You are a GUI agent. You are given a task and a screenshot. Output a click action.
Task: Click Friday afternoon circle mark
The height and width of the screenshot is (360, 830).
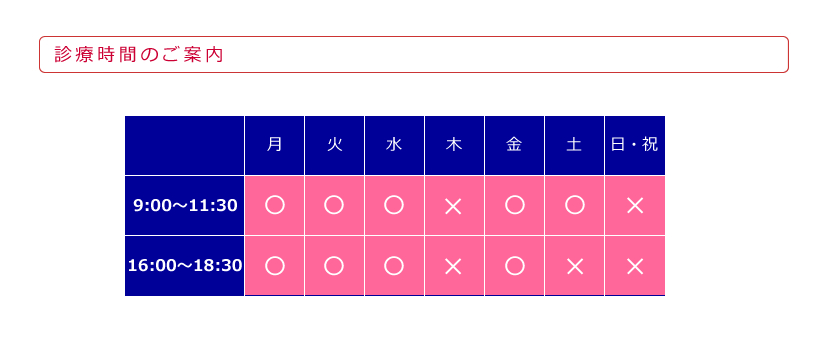(514, 265)
